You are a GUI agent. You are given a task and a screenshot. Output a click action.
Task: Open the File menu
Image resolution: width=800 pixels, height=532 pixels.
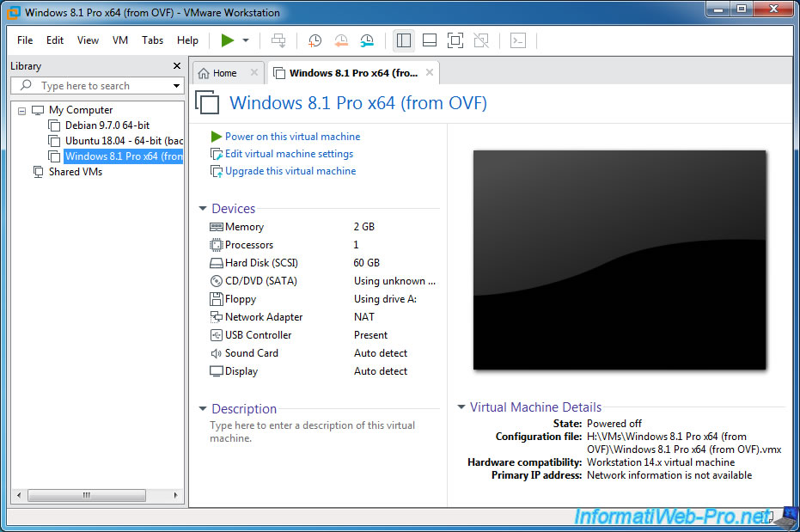click(24, 40)
